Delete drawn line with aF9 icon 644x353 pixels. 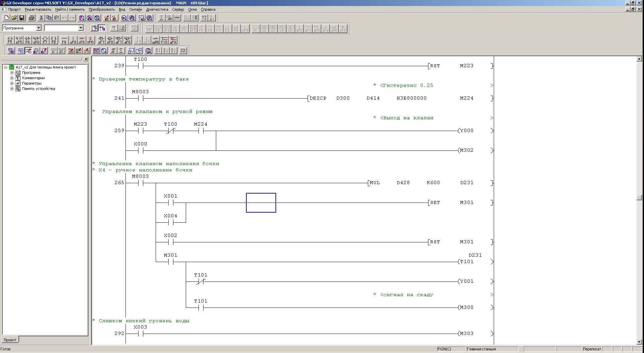173,40
